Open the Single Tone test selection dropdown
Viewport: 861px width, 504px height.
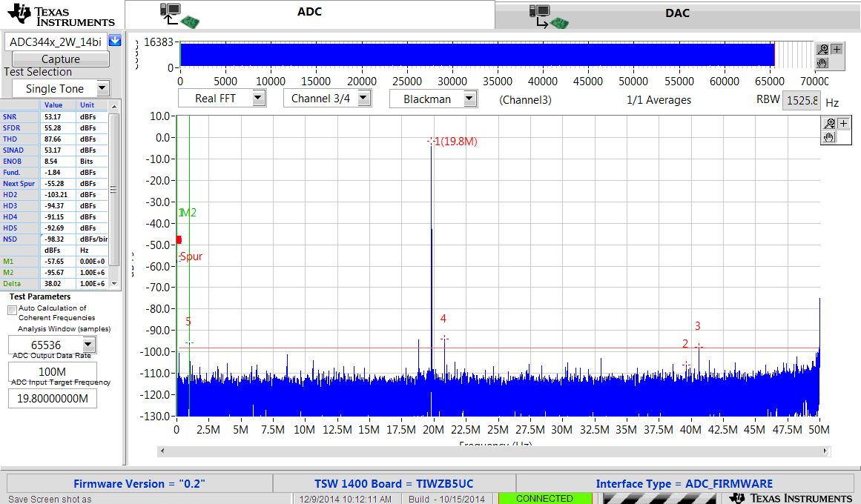[102, 88]
